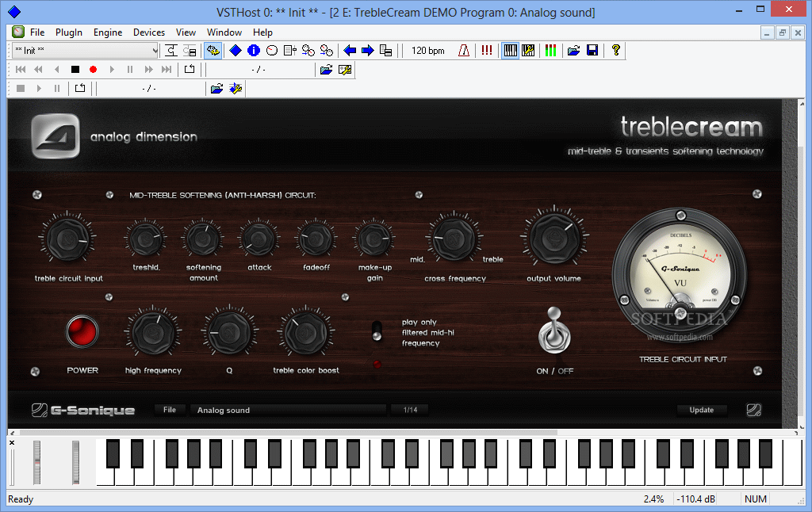
Task: Flip the ON / OFF toggle switch
Action: (x=554, y=331)
